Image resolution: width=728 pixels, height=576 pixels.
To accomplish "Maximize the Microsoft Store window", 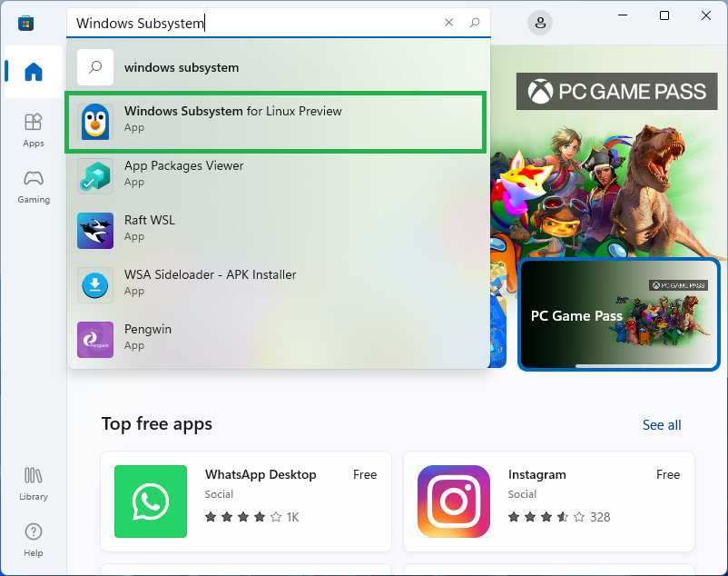I will point(664,15).
